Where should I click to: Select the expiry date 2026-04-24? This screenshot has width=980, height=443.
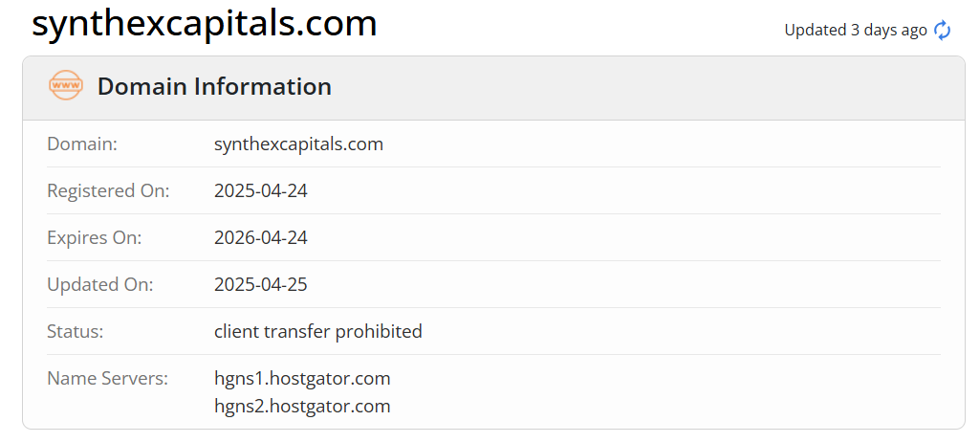coord(261,238)
